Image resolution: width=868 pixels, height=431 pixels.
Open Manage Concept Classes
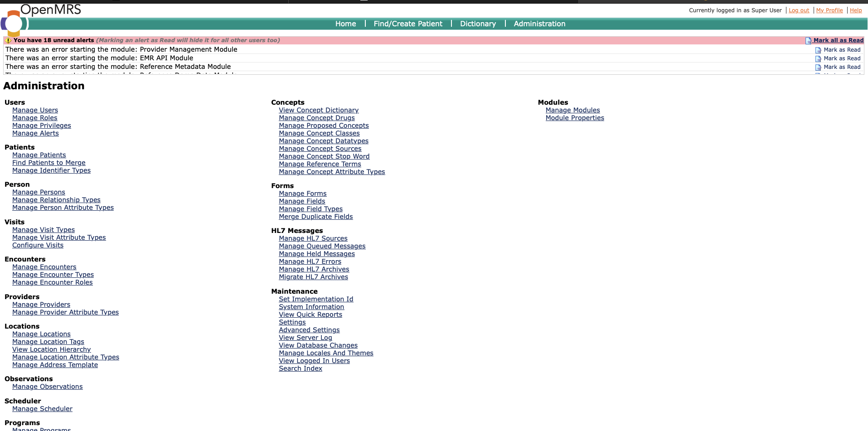tap(319, 133)
